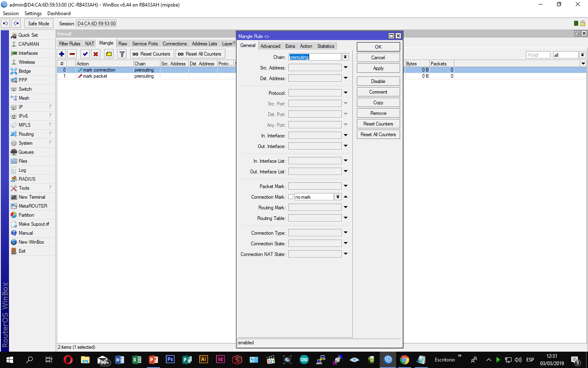Open the NAT tab in Firewall
588x368 pixels.
click(x=90, y=44)
